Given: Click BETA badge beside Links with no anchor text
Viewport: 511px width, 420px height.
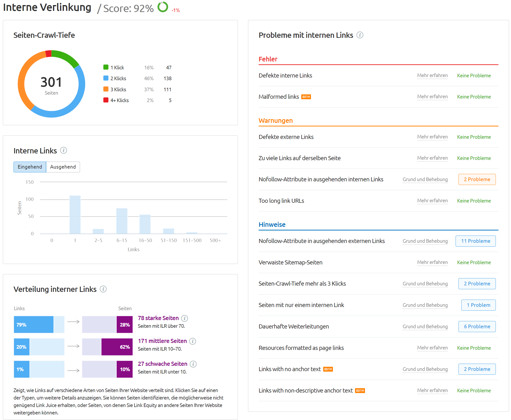Looking at the screenshot, I should 328,369.
